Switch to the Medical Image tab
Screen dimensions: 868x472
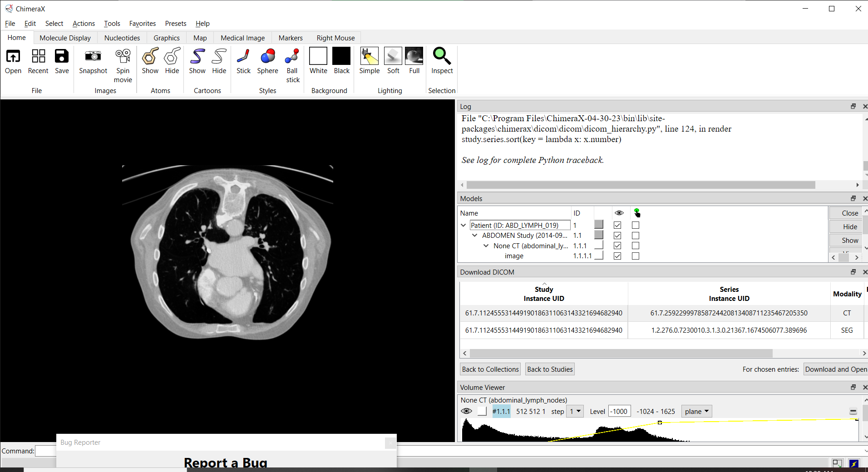coord(242,38)
